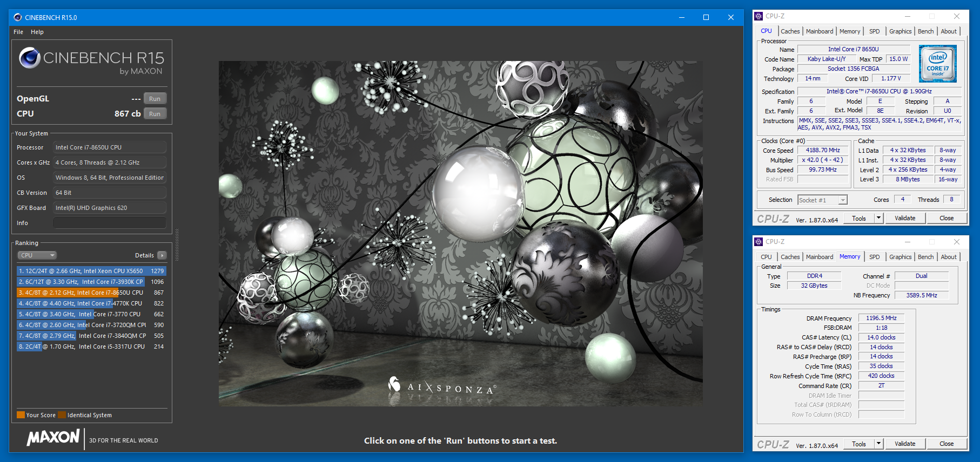Click Close button in bottom CPU-Z window
980x462 pixels.
(947, 444)
